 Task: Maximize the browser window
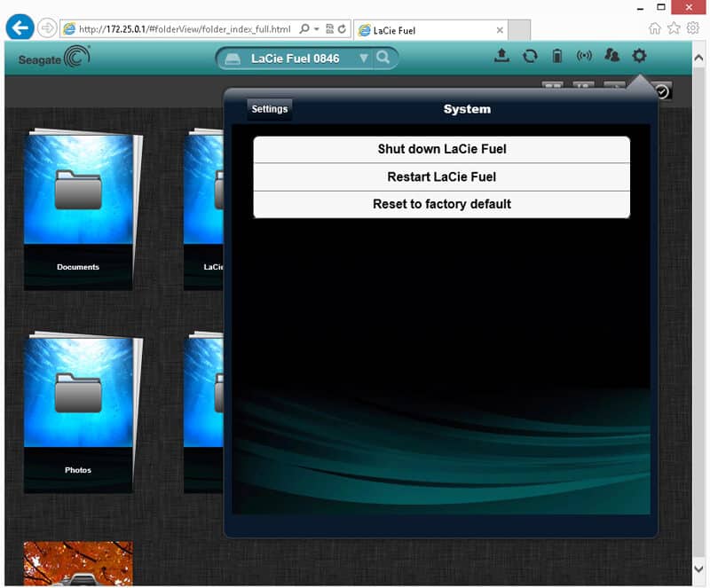tap(661, 7)
